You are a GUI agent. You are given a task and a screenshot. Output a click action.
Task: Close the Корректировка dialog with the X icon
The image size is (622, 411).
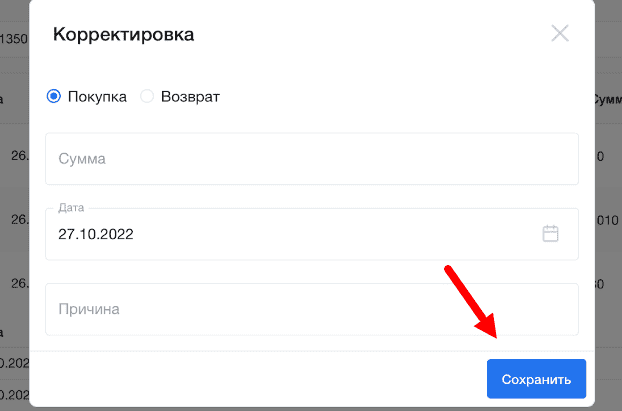pyautogui.click(x=560, y=33)
